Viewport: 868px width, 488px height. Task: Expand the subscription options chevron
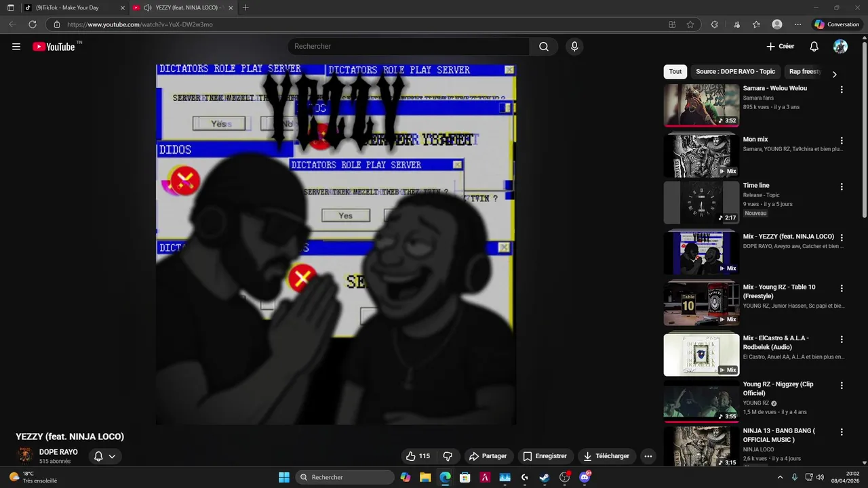(112, 456)
